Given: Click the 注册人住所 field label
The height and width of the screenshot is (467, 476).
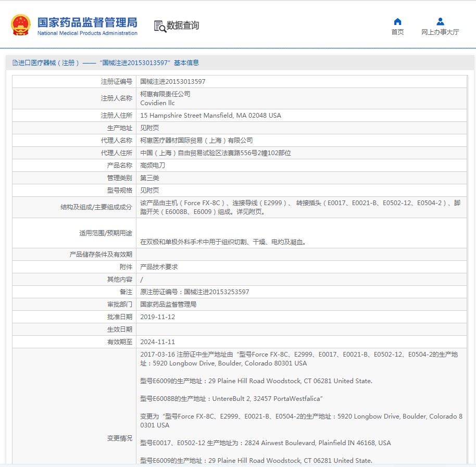Looking at the screenshot, I should [117, 116].
